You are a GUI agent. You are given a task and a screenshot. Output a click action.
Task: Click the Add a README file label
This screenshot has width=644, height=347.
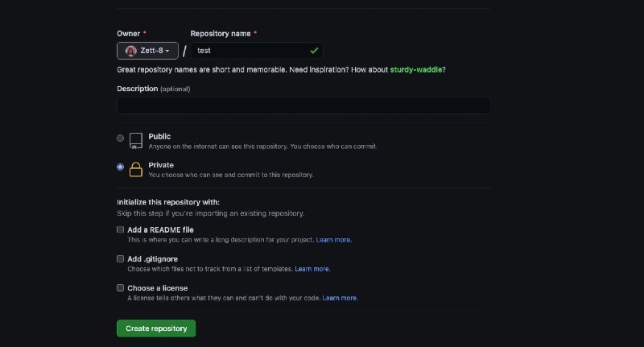tap(160, 229)
